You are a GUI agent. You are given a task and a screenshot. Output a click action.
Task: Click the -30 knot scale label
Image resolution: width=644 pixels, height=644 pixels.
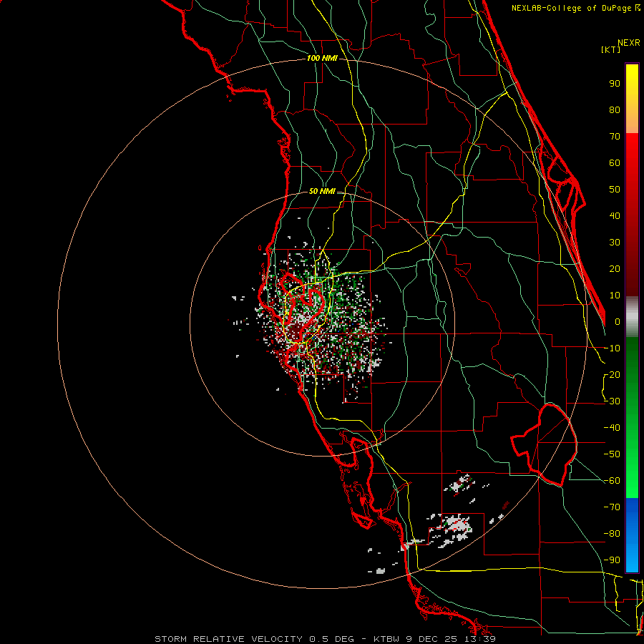612,401
